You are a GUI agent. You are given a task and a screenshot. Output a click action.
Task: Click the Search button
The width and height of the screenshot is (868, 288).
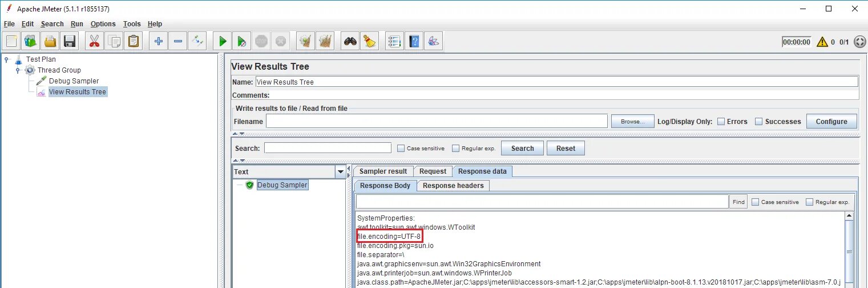[522, 148]
